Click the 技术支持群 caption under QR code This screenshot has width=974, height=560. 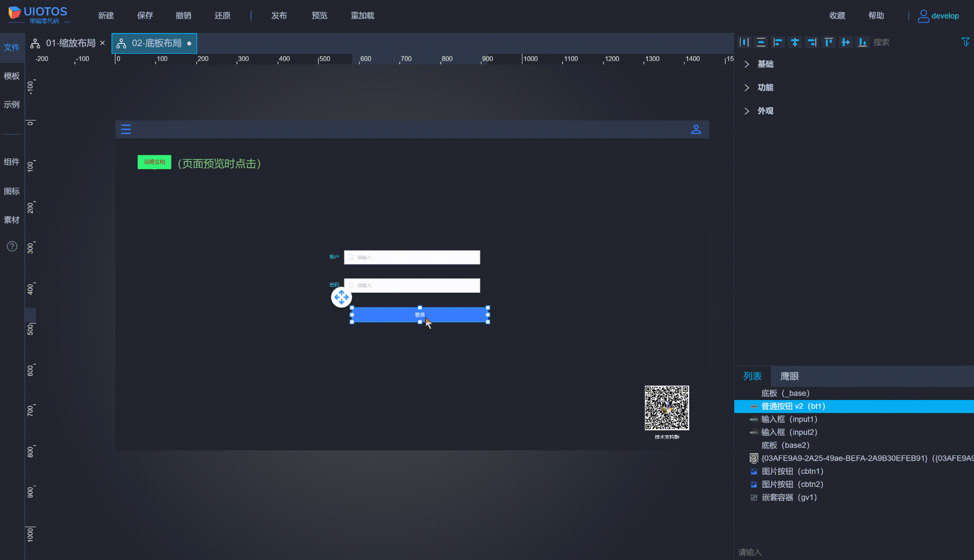click(667, 437)
